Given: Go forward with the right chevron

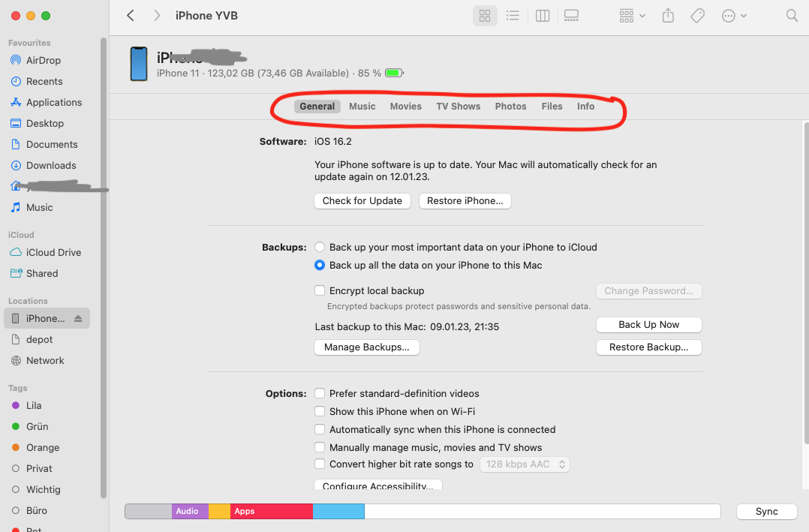Looking at the screenshot, I should (156, 16).
